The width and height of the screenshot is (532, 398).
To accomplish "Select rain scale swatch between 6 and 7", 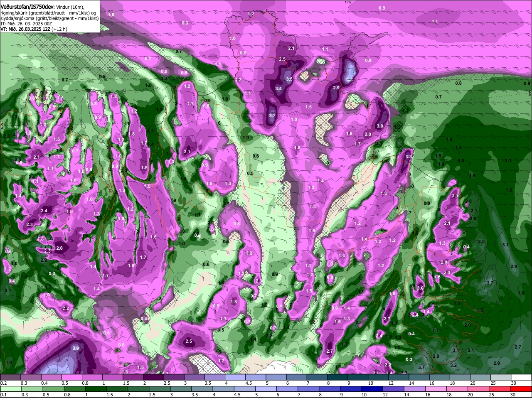I will [287, 389].
